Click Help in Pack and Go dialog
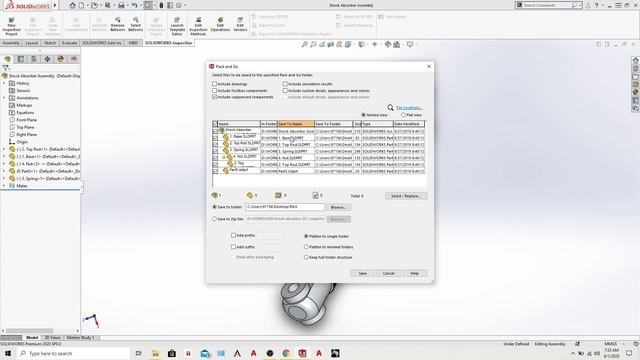640x360 pixels. (x=415, y=273)
